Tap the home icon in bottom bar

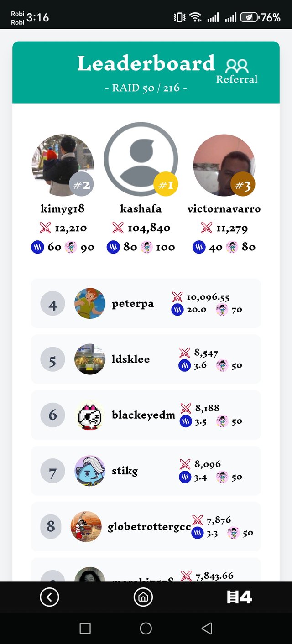(x=143, y=597)
